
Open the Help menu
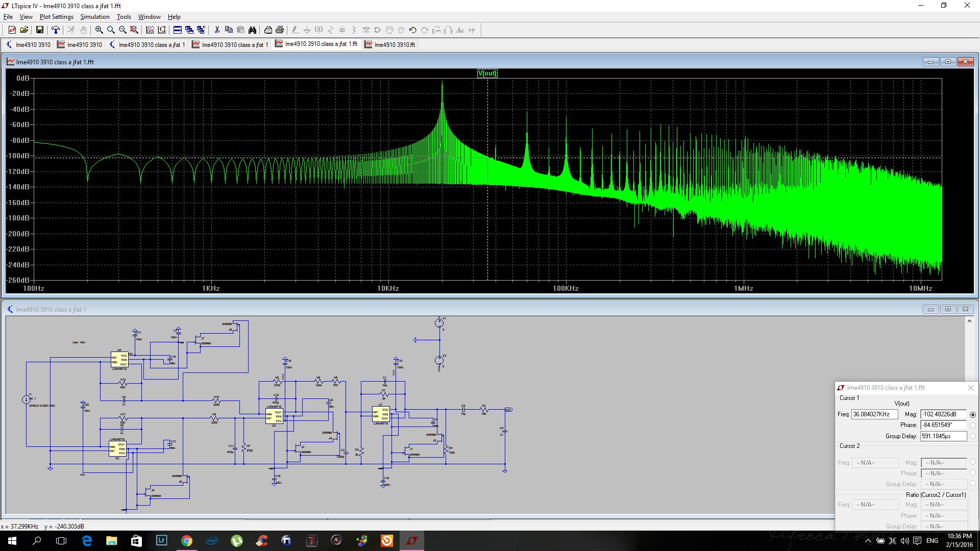coord(174,17)
